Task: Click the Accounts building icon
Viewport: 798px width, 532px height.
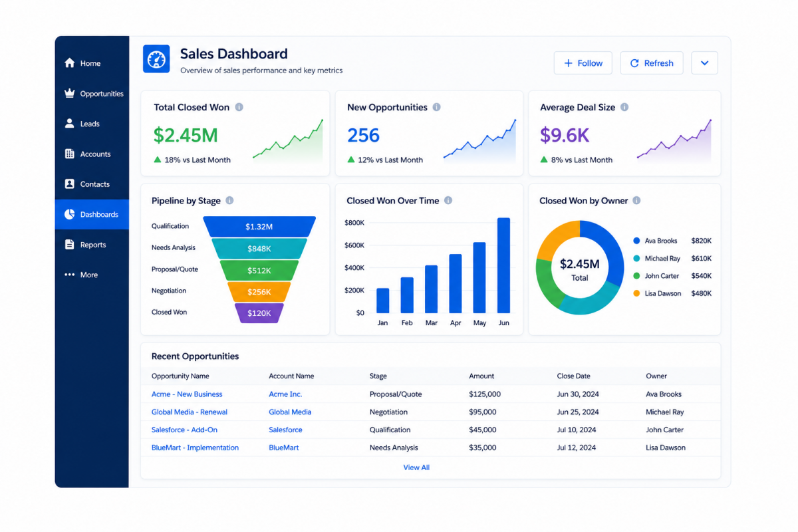Action: 69,154
